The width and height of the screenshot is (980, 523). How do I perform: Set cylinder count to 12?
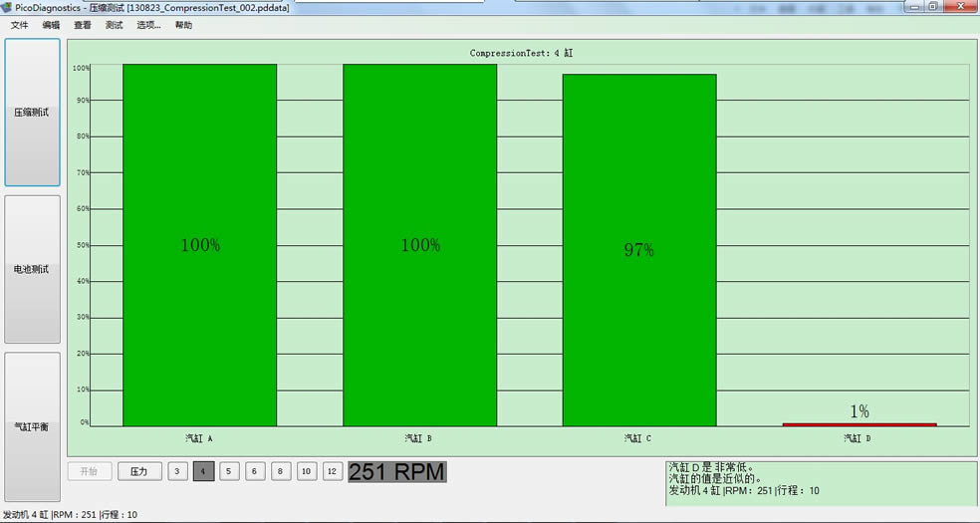pos(333,471)
